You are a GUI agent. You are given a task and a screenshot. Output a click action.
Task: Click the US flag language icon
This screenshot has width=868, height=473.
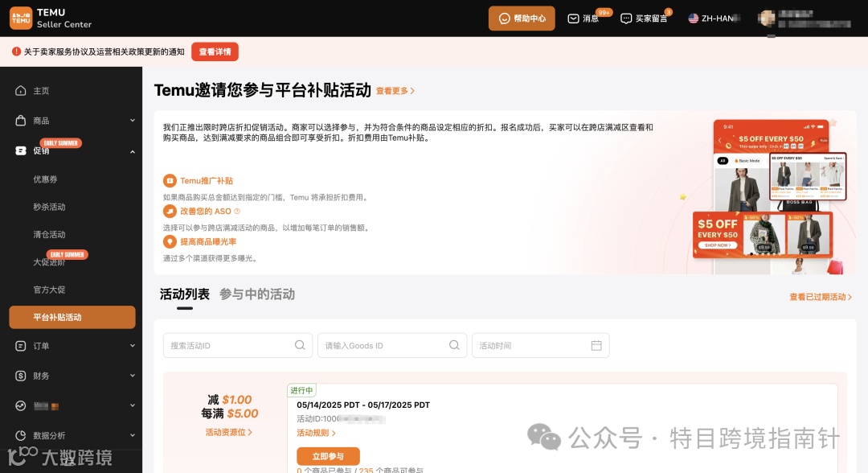click(x=693, y=19)
